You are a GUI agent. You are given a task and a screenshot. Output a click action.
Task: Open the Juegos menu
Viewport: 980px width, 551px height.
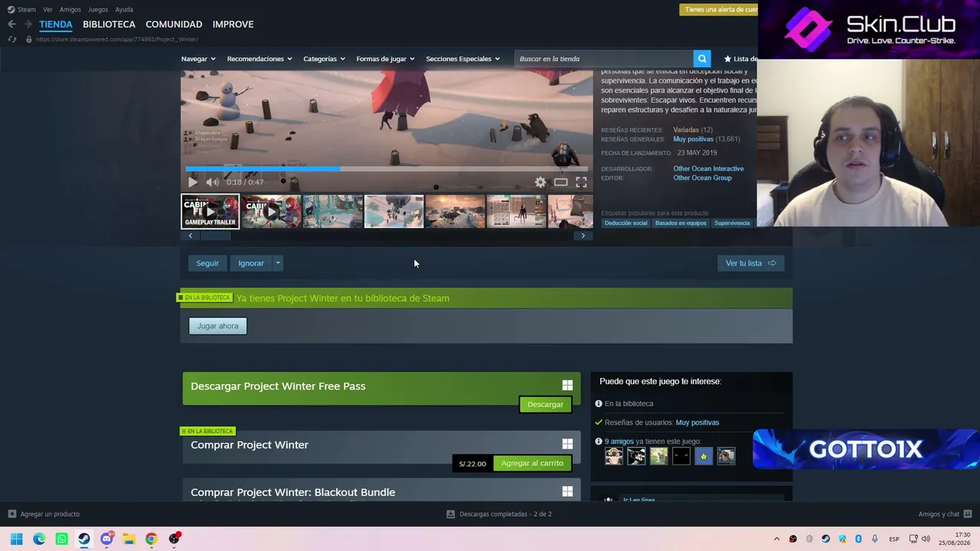coord(98,9)
